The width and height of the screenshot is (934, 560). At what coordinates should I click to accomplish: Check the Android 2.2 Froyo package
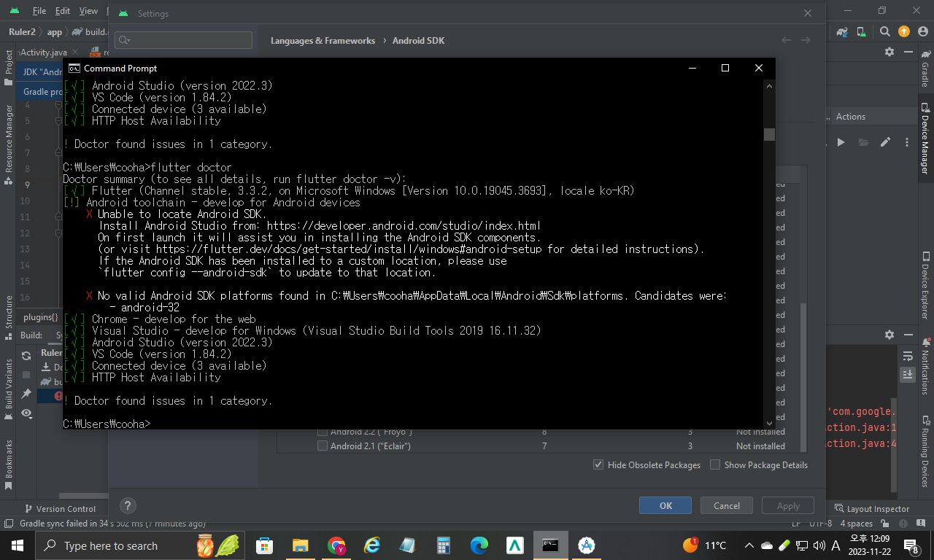[323, 432]
